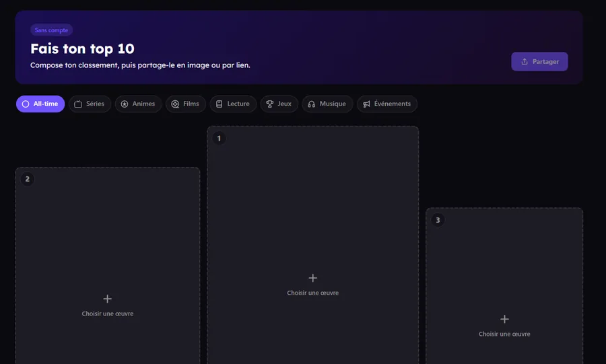
Task: Click the headphones icon beside Musique
Action: [312, 104]
